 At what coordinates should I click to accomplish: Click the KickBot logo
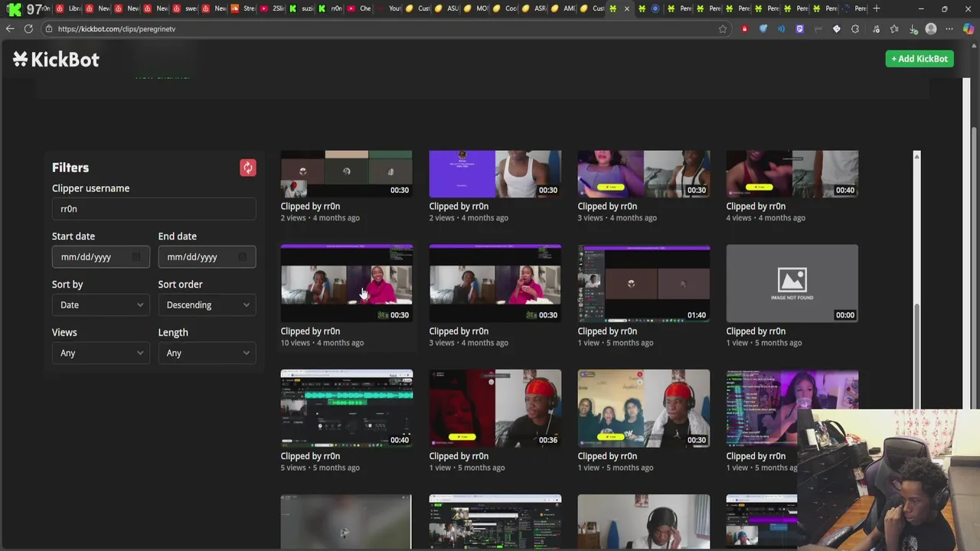pyautogui.click(x=56, y=59)
